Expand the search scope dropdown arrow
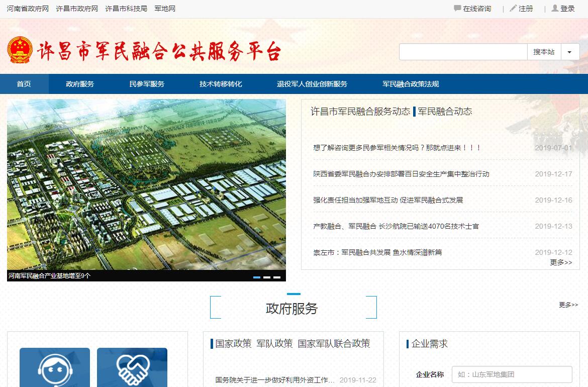Screen dimensions: 588x387 569,52
